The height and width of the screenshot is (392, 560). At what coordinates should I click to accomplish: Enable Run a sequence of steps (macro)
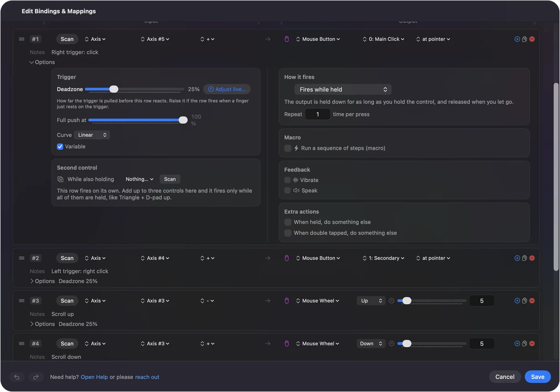pyautogui.click(x=288, y=148)
